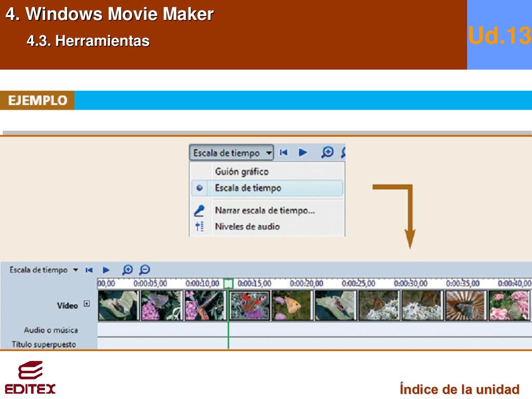
Task: Click 0:00:15,00 on the time ruler
Action: pos(255,284)
